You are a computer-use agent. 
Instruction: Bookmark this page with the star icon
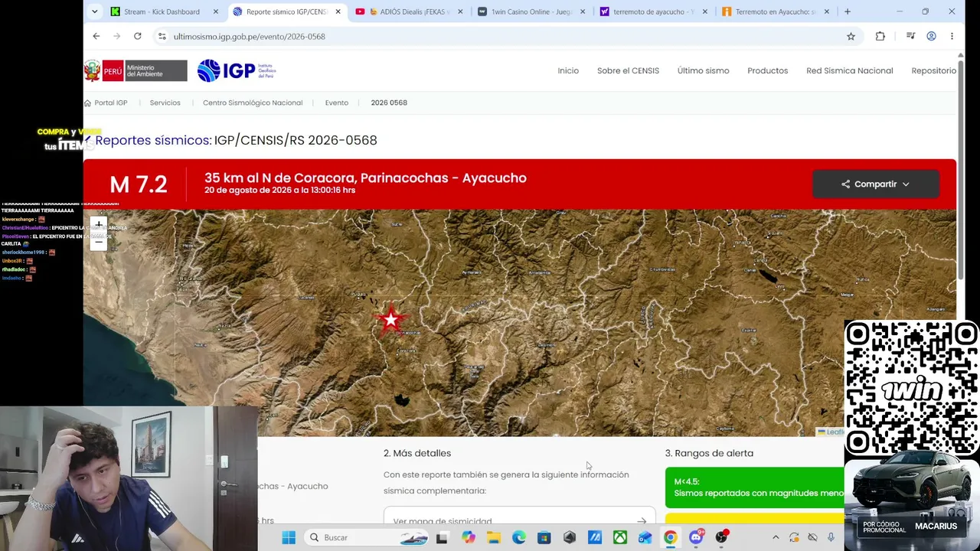(851, 36)
